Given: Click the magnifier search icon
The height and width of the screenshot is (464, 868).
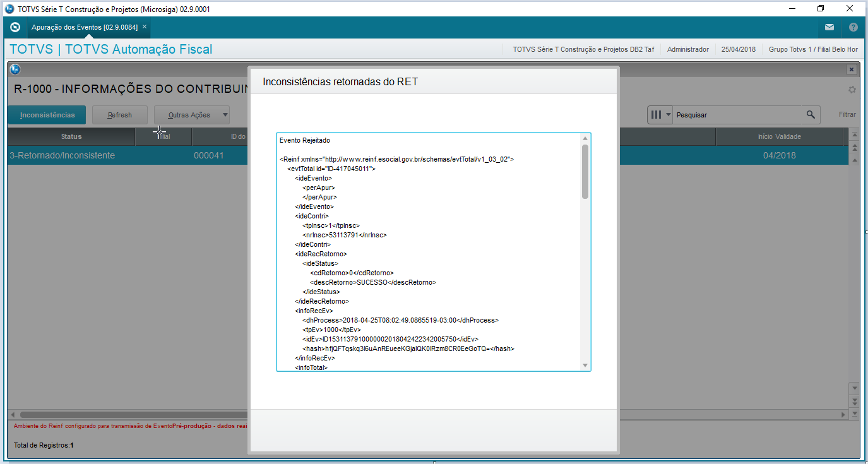Looking at the screenshot, I should tap(811, 115).
